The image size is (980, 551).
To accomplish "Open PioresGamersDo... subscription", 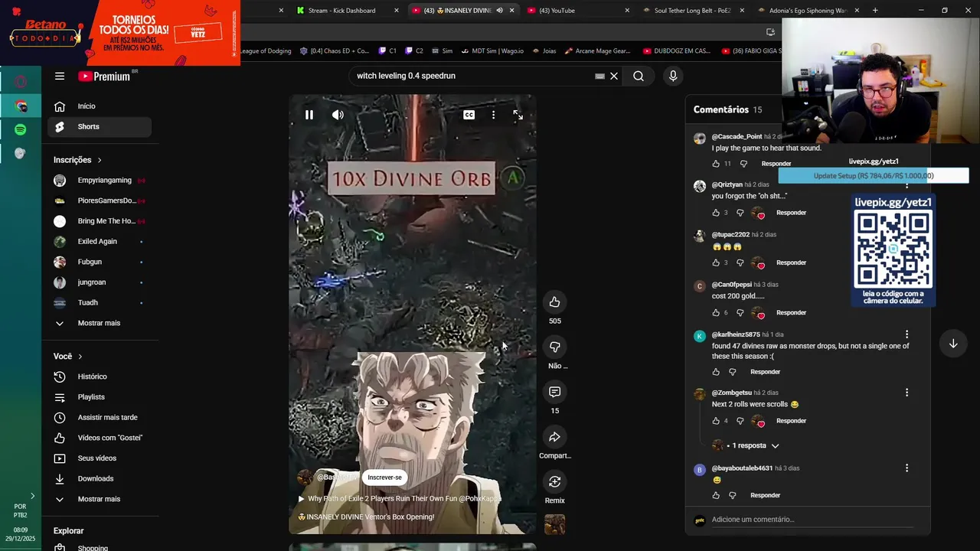I will (x=100, y=201).
